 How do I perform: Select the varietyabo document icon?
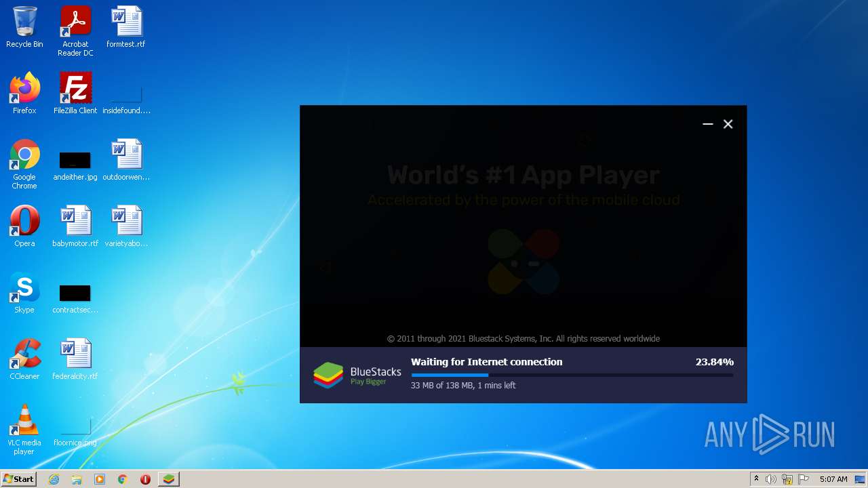pyautogui.click(x=126, y=226)
